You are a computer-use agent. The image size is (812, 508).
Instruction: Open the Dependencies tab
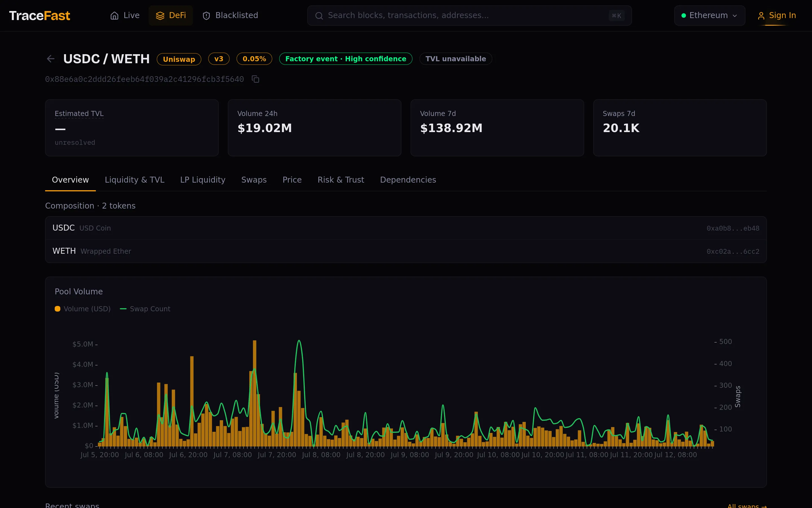click(x=408, y=180)
